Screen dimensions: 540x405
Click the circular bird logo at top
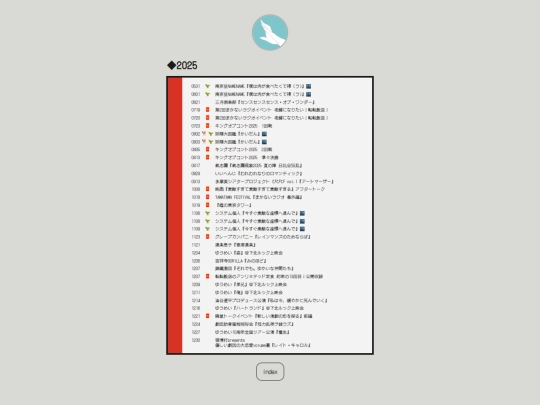tap(270, 32)
